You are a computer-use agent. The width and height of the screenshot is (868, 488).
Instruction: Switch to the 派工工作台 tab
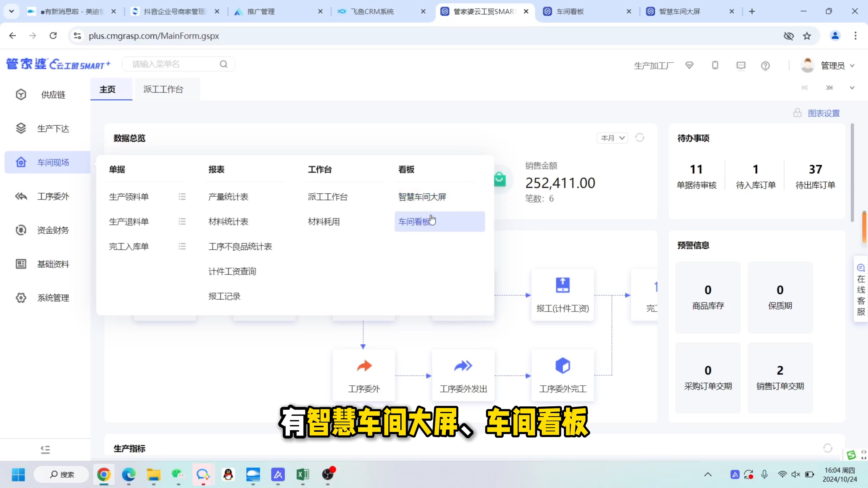pos(163,89)
